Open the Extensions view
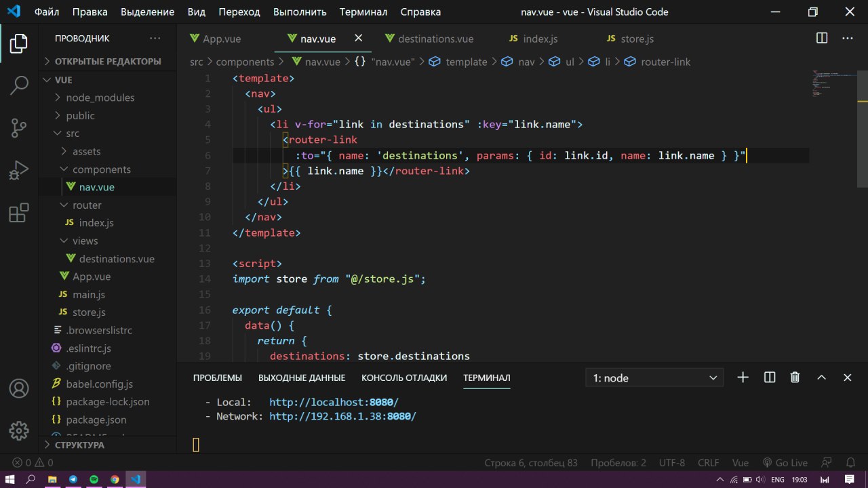Screen dimensions: 868x488 tap(19, 213)
